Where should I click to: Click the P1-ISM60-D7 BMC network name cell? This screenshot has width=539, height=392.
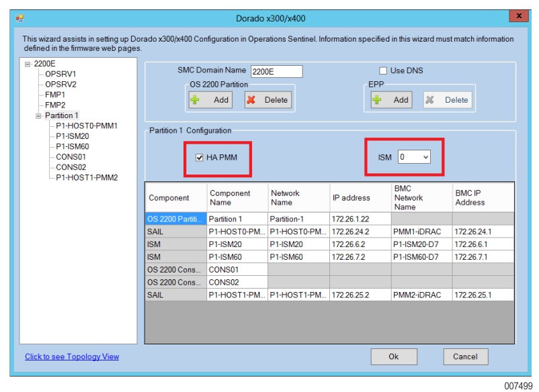[422, 257]
